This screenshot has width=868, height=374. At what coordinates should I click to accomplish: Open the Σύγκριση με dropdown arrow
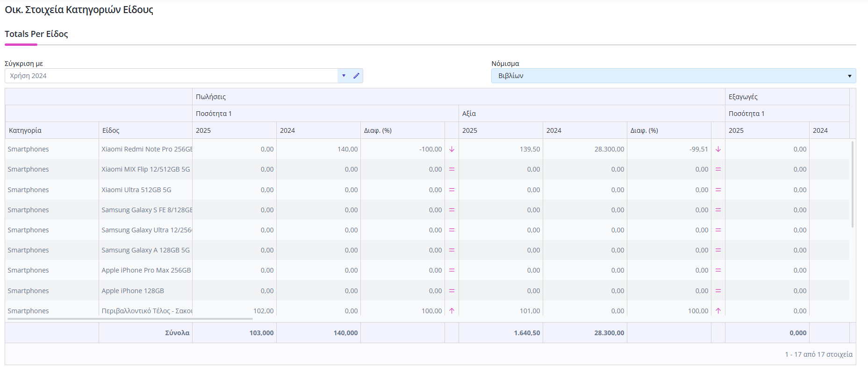coord(344,76)
